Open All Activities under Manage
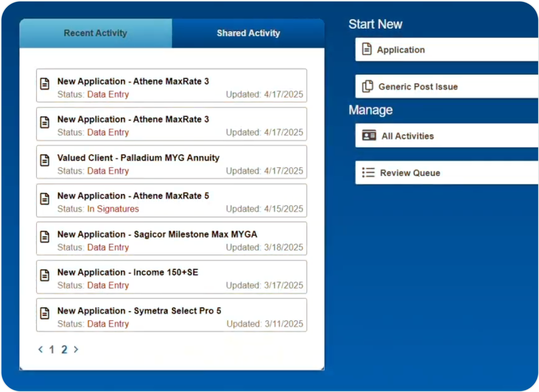The height and width of the screenshot is (392, 539). (x=447, y=135)
